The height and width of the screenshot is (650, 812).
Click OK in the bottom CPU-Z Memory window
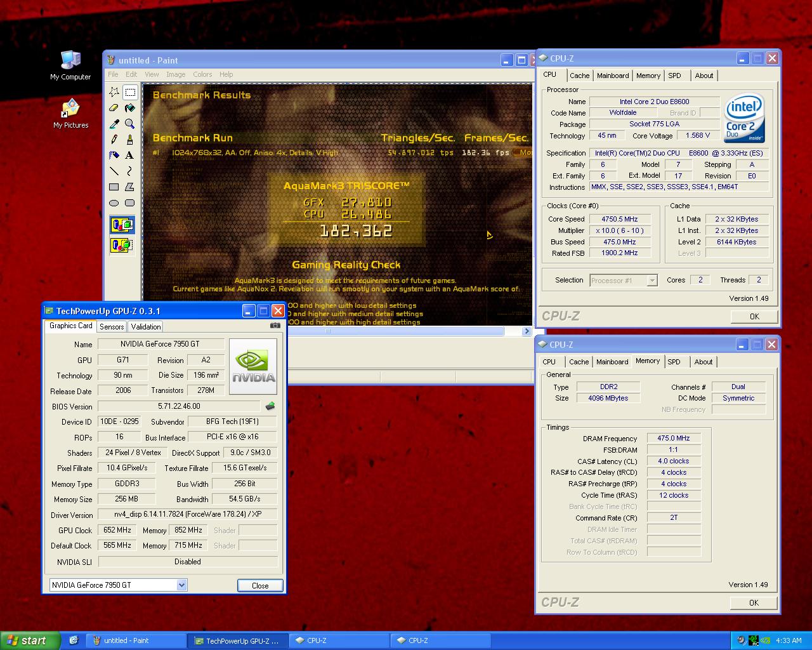[x=754, y=602]
